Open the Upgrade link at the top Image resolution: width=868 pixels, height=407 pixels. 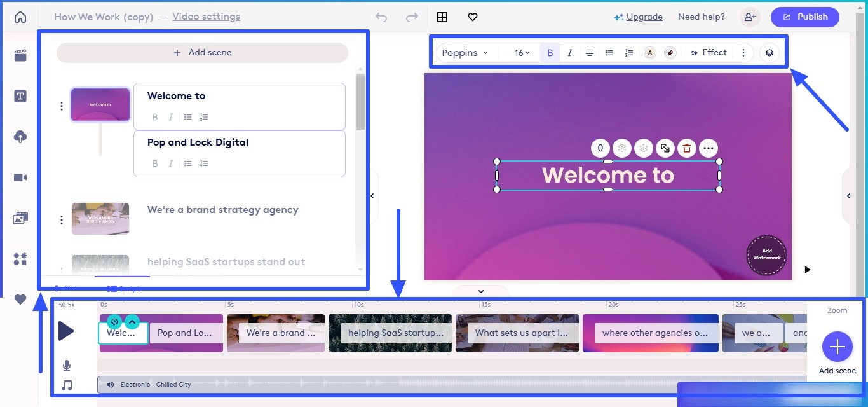644,17
